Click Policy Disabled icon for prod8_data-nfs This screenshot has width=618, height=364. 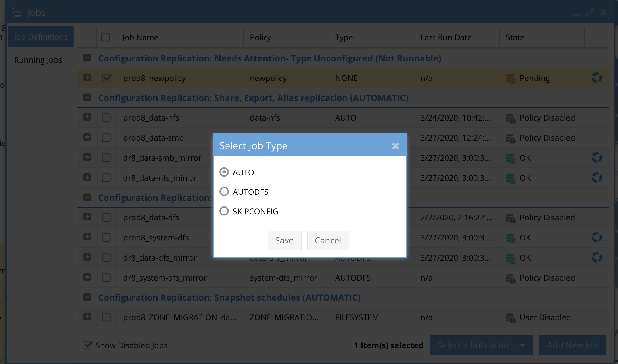pyautogui.click(x=510, y=118)
